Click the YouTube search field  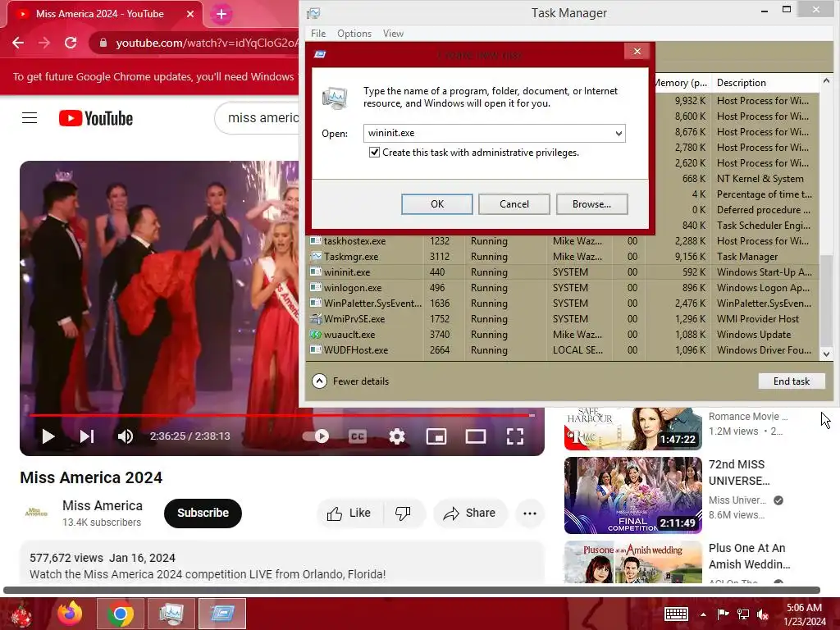pos(257,118)
